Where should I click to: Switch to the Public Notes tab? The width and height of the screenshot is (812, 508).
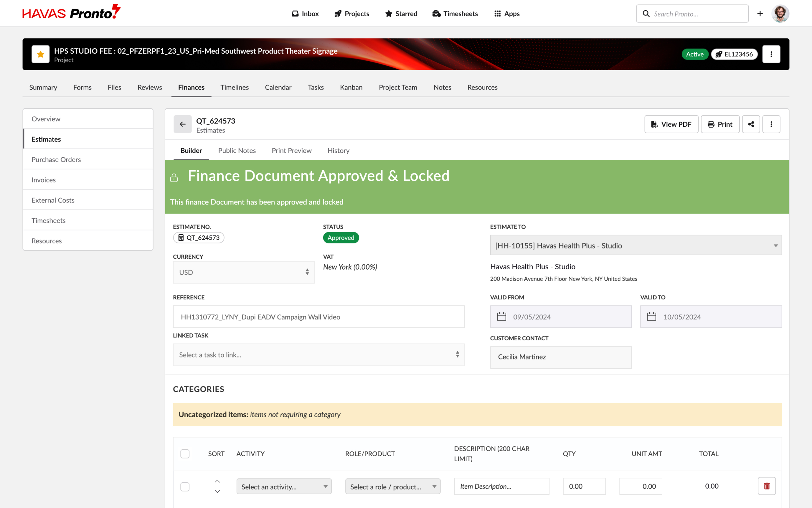click(237, 150)
